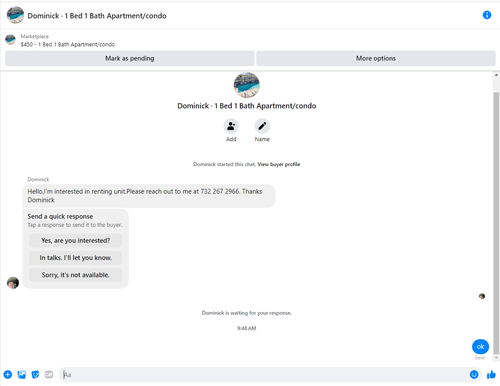The height and width of the screenshot is (386, 500).
Task: Click the vertical chat scrollbar thumb
Action: click(496, 223)
